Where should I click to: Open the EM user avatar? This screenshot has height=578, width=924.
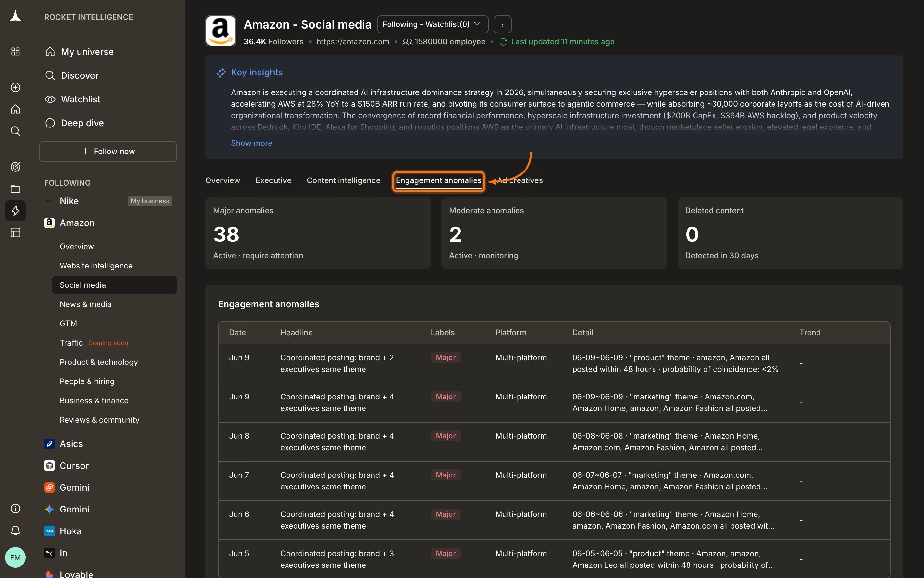tap(15, 557)
